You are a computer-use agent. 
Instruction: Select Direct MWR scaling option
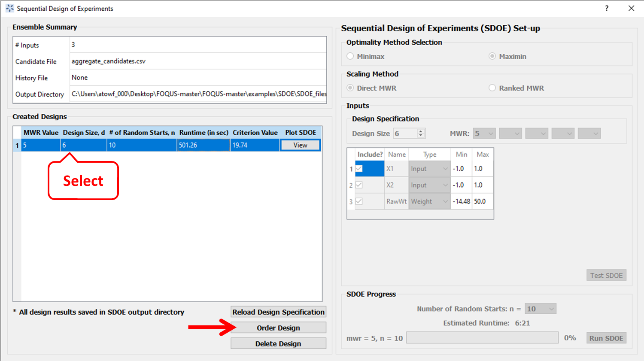[350, 88]
